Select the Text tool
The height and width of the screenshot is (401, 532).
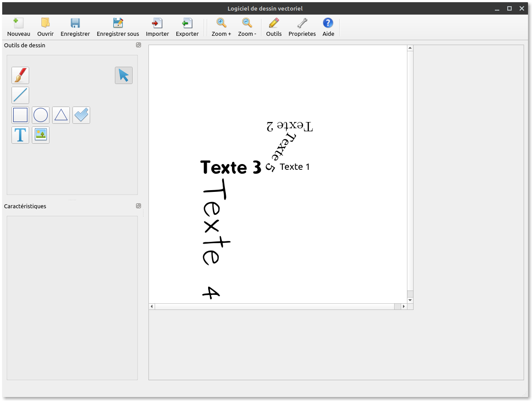20,135
